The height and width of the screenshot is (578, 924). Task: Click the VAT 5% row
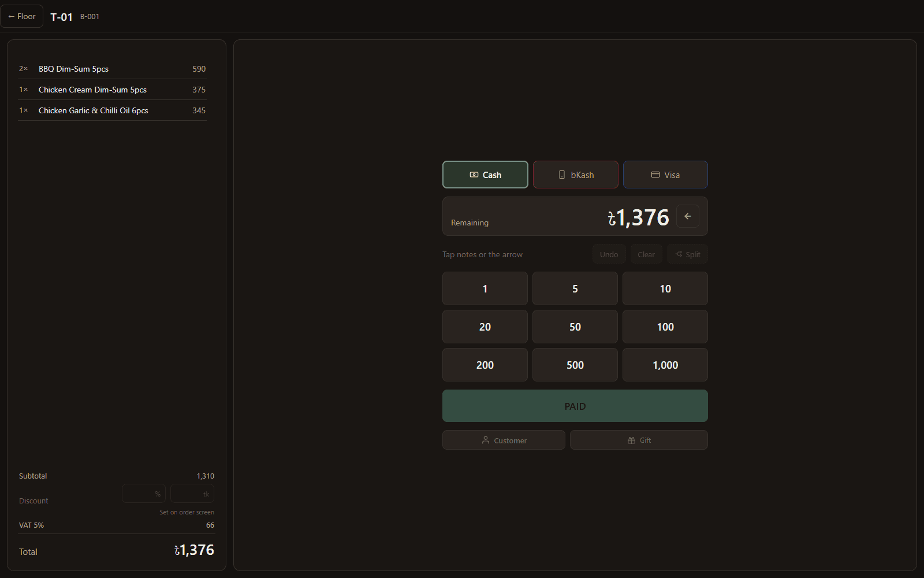(x=117, y=525)
